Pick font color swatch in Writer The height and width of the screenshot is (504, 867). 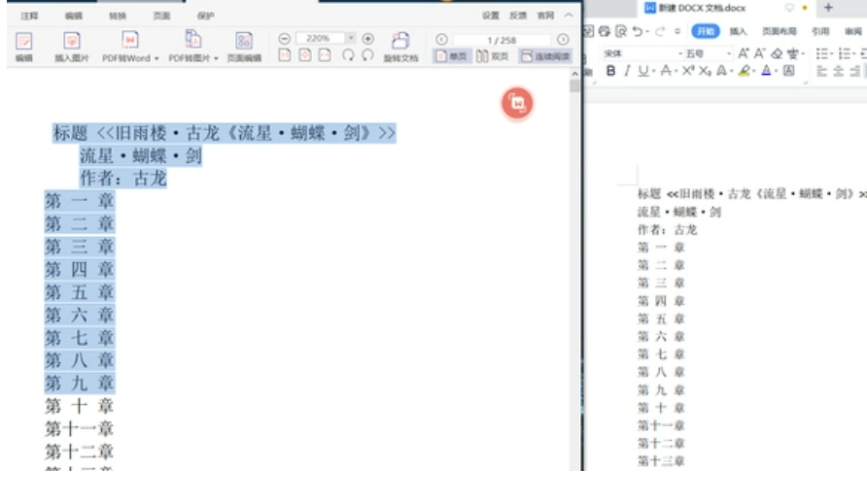coord(766,71)
